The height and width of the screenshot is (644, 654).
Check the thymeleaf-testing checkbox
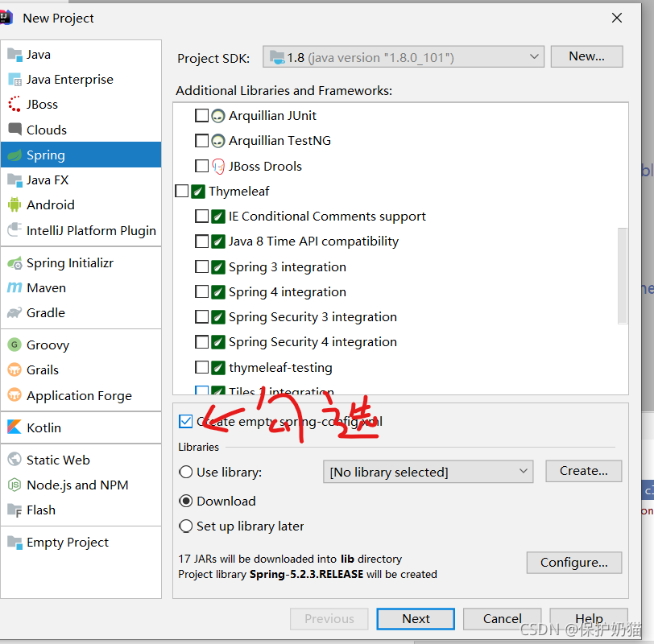pos(202,367)
